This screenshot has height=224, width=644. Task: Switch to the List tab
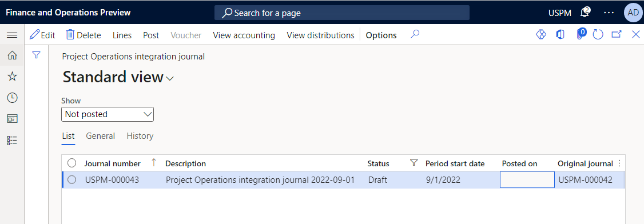[x=68, y=136]
